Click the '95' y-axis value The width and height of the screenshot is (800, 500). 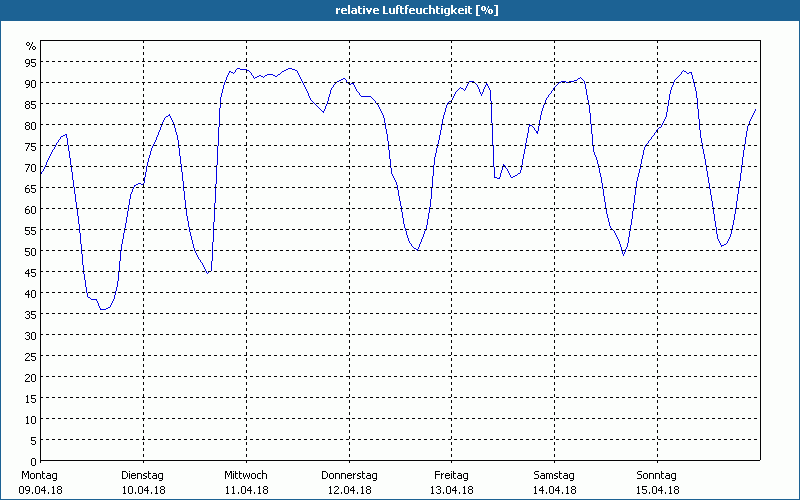tap(31, 62)
